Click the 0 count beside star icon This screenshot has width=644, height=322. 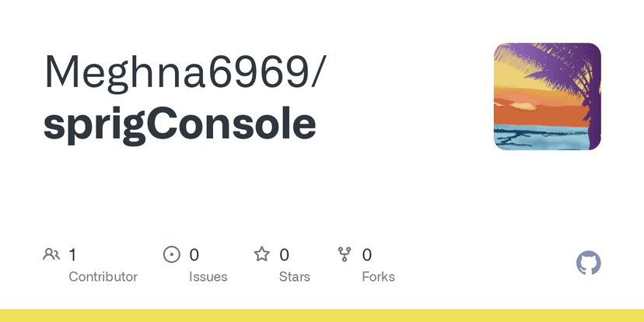click(285, 254)
